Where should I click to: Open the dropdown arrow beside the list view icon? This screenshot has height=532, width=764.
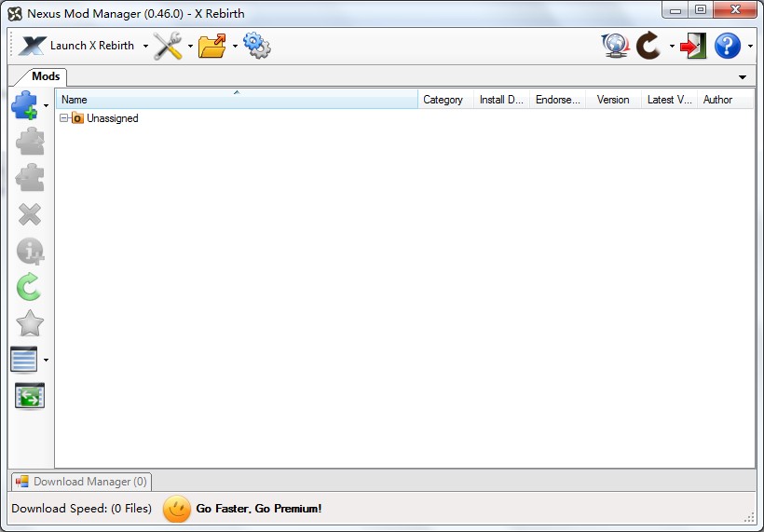click(47, 360)
